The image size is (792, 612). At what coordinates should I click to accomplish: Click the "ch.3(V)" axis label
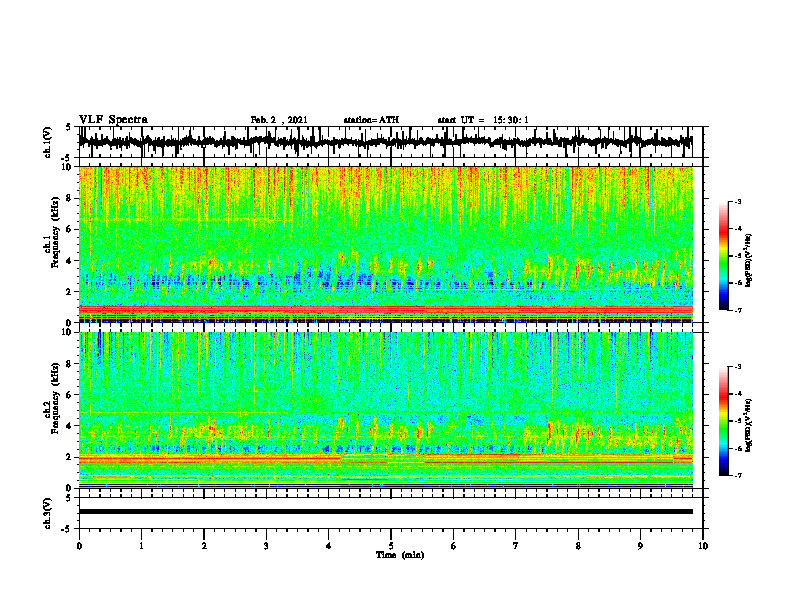48,514
